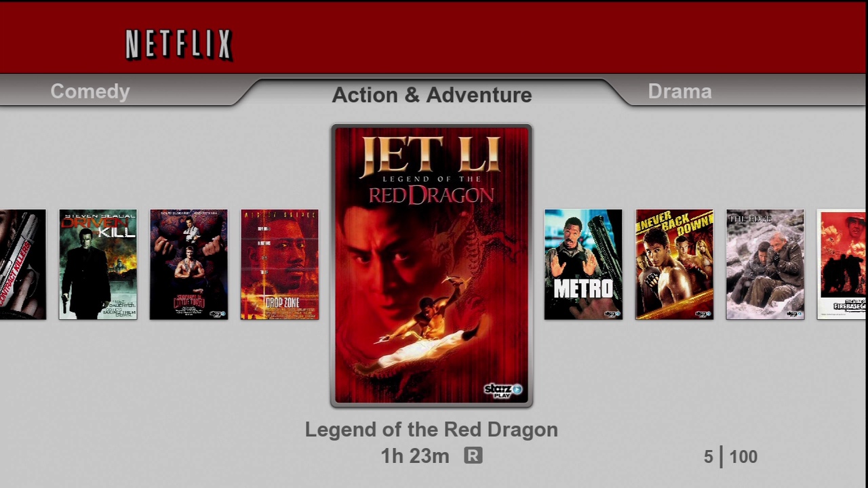
Task: Switch to the Comedy category tab
Action: tap(90, 91)
